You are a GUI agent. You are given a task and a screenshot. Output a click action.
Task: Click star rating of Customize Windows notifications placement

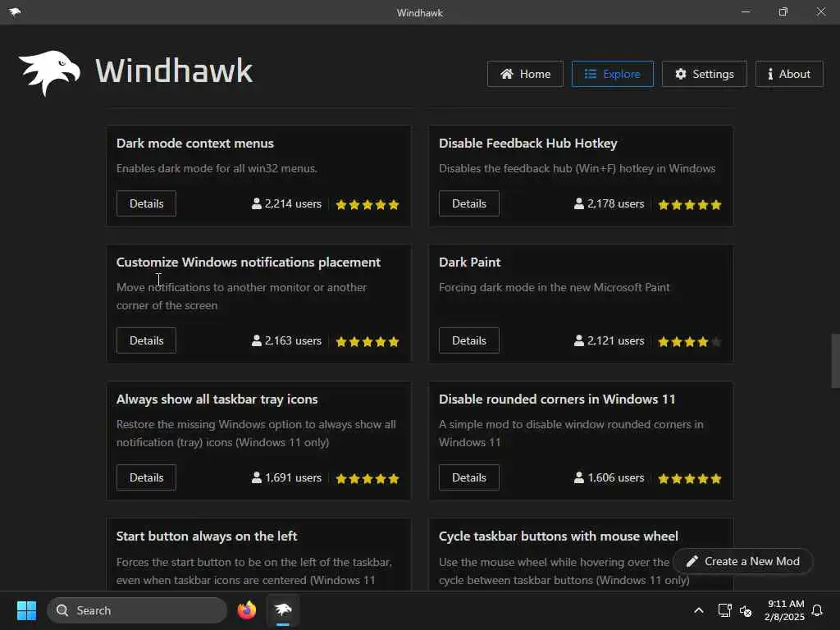pos(367,342)
